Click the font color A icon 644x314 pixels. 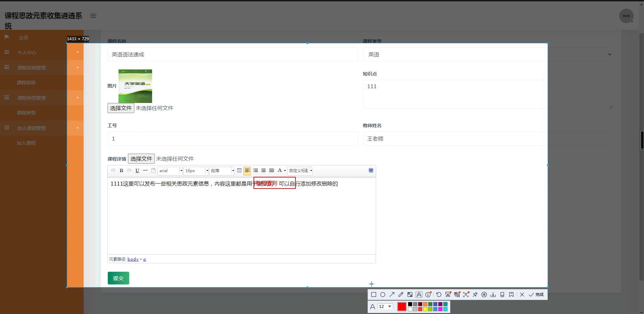(x=280, y=170)
